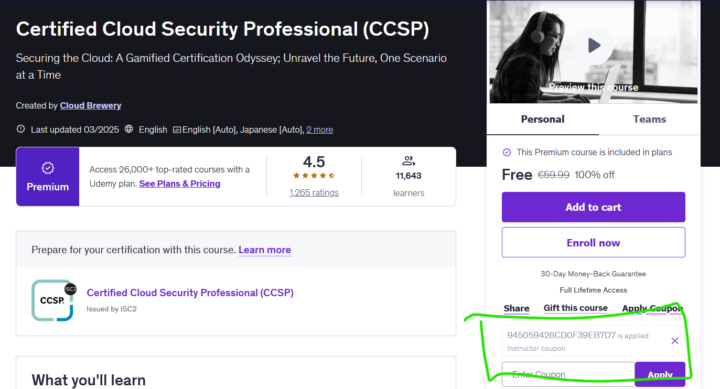Click the course title heading
This screenshot has height=389, width=720.
[223, 29]
